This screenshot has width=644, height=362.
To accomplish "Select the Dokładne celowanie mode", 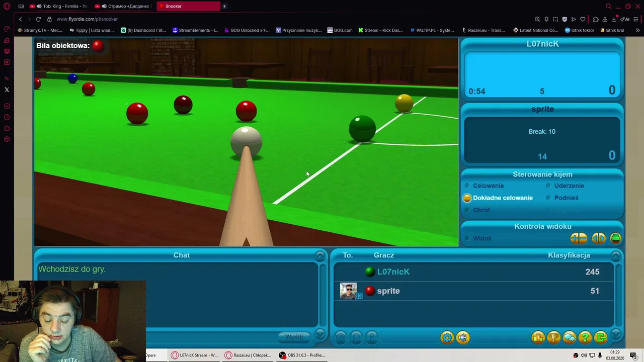I will pyautogui.click(x=498, y=198).
